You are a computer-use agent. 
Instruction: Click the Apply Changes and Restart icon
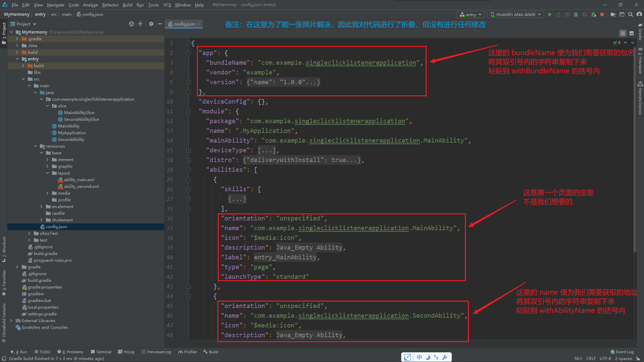(x=558, y=14)
